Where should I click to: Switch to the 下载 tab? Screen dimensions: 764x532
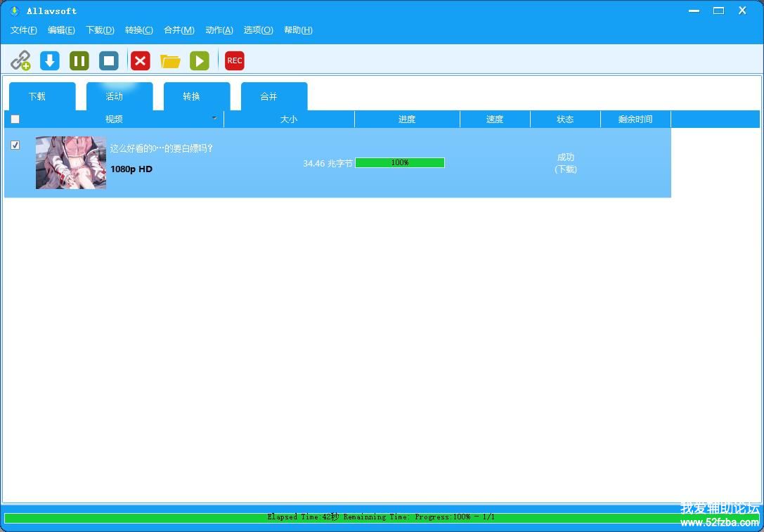[42, 96]
